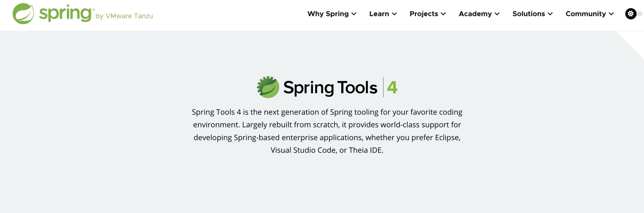Screen dimensions: 644x213
Task: Click the Spring Tools 4 description paragraph
Action: pos(327,131)
